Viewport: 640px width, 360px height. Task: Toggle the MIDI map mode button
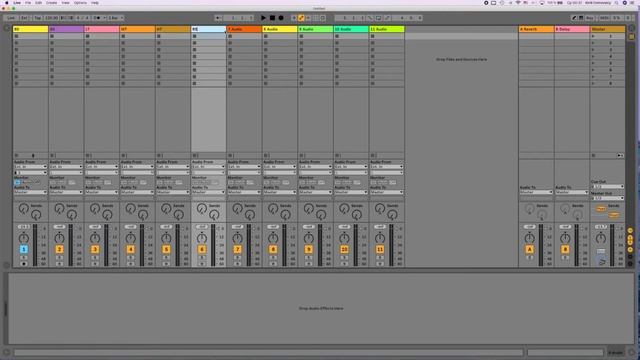(x=604, y=18)
